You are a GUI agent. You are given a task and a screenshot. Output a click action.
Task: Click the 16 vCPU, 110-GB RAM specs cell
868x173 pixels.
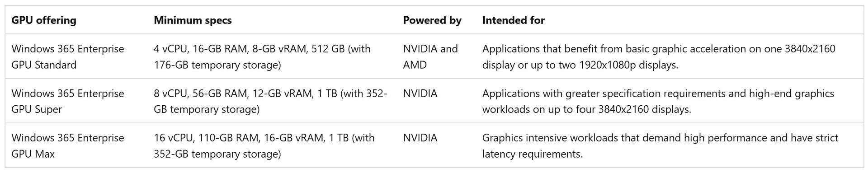[x=264, y=146]
